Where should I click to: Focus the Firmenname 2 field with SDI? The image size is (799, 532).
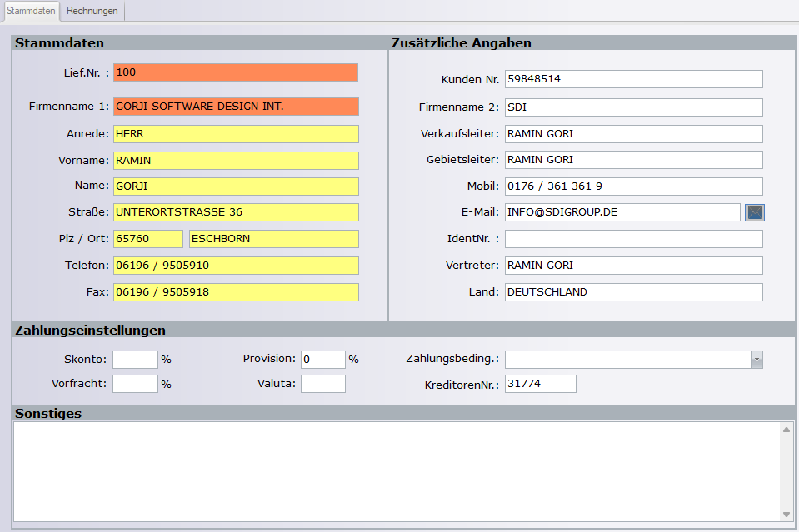click(x=634, y=107)
